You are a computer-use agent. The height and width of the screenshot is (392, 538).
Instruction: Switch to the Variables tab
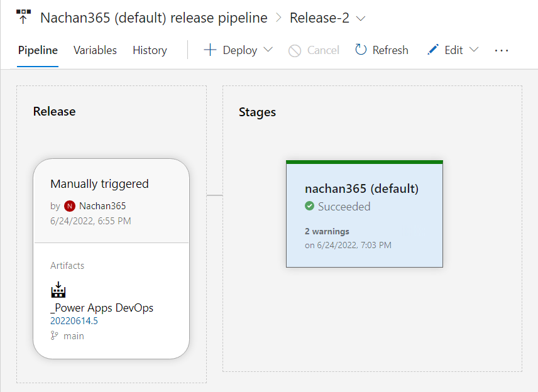tap(95, 50)
